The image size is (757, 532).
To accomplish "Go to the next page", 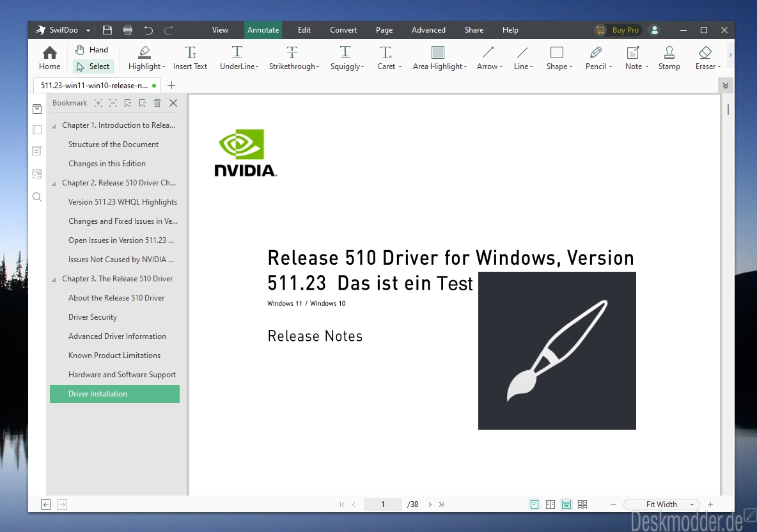I will coord(430,505).
